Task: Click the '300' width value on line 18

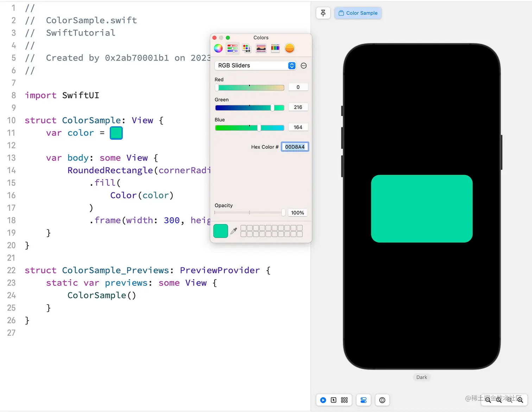Action: pyautogui.click(x=172, y=220)
